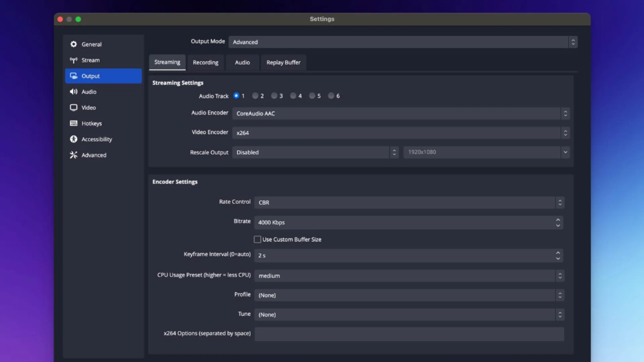This screenshot has width=644, height=362.
Task: Open the CPU Usage Preset dropdown
Action: pyautogui.click(x=409, y=276)
